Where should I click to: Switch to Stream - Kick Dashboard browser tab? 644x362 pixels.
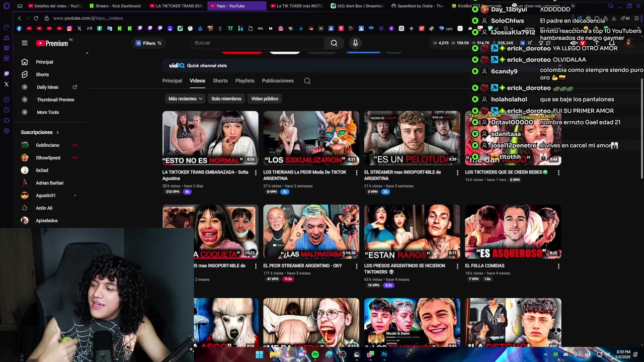[x=115, y=6]
